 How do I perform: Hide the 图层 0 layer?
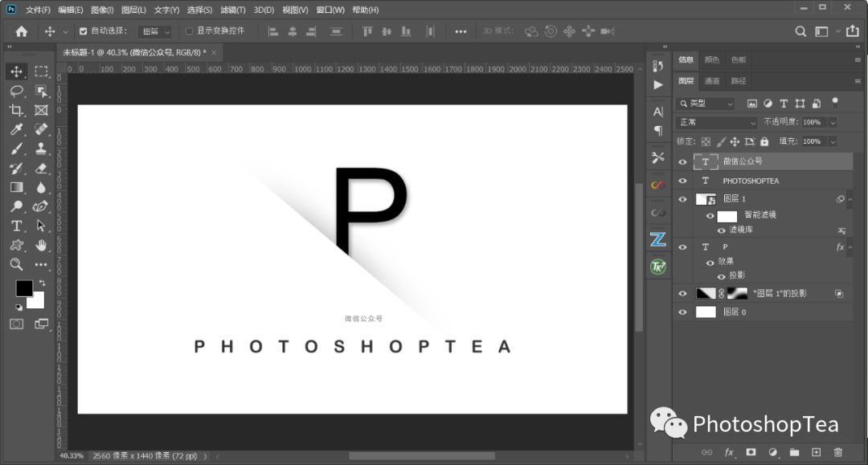click(x=683, y=312)
